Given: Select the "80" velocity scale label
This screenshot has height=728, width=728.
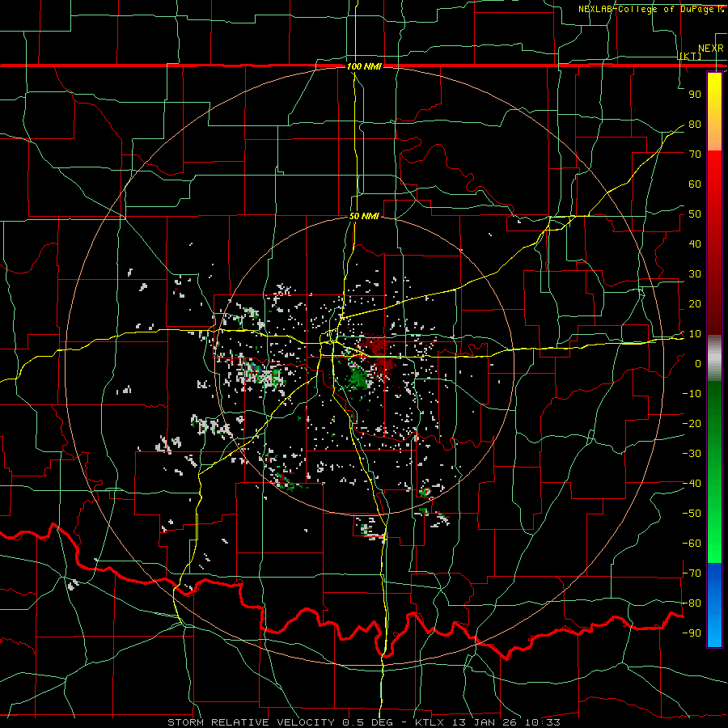Looking at the screenshot, I should coord(695,125).
